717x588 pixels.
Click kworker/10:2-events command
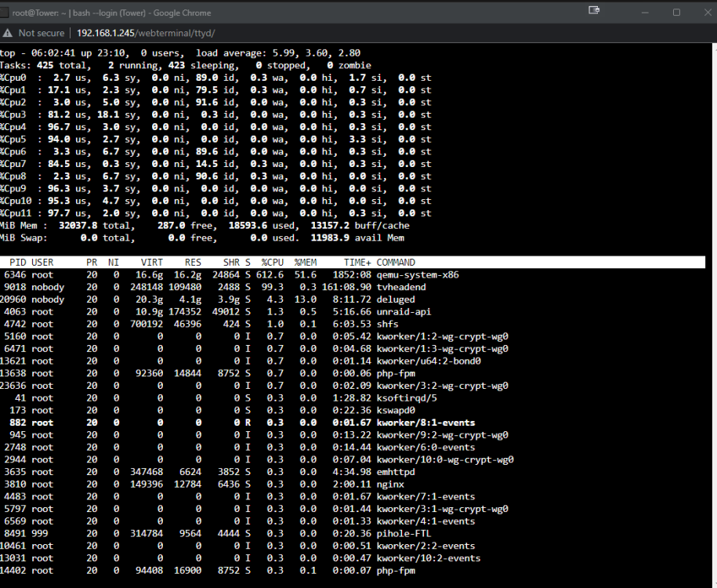coord(429,559)
